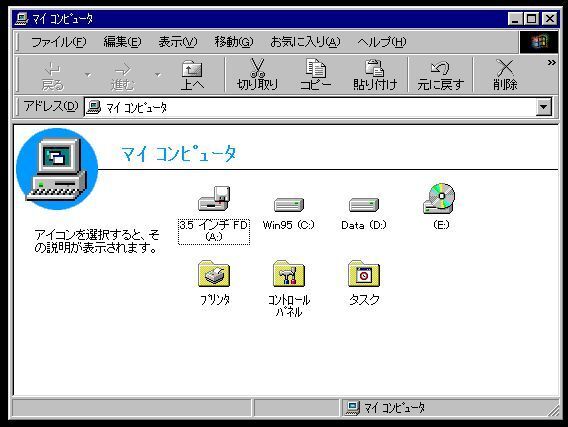568x427 pixels.
Task: Click the 戻る (Back) toolbar button
Action: click(x=53, y=76)
